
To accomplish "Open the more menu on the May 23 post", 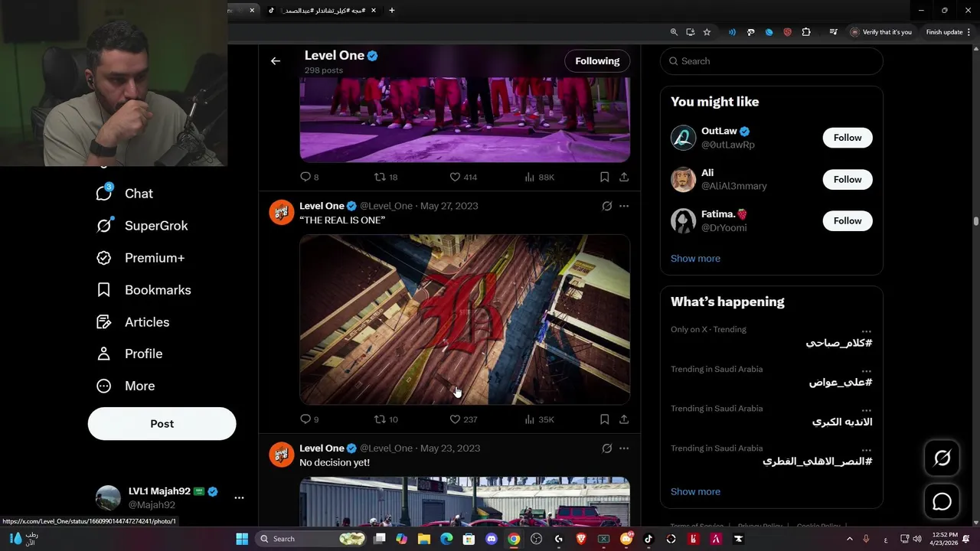I will point(624,448).
